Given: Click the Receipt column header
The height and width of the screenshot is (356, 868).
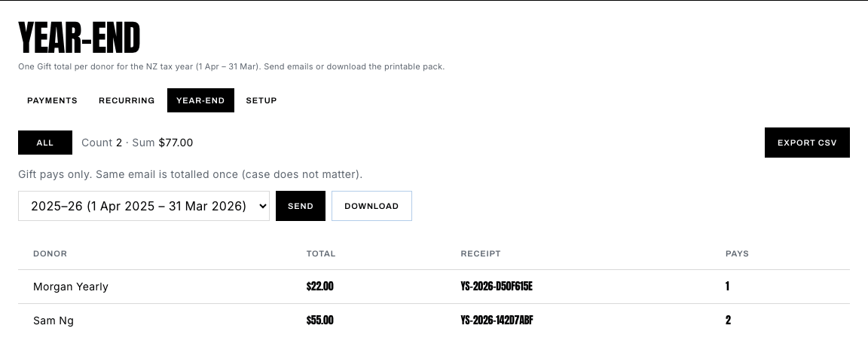Looking at the screenshot, I should click(481, 253).
